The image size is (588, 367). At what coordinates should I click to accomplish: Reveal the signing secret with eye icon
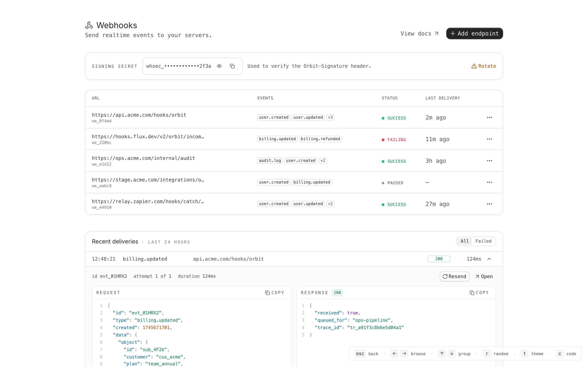[x=219, y=66]
